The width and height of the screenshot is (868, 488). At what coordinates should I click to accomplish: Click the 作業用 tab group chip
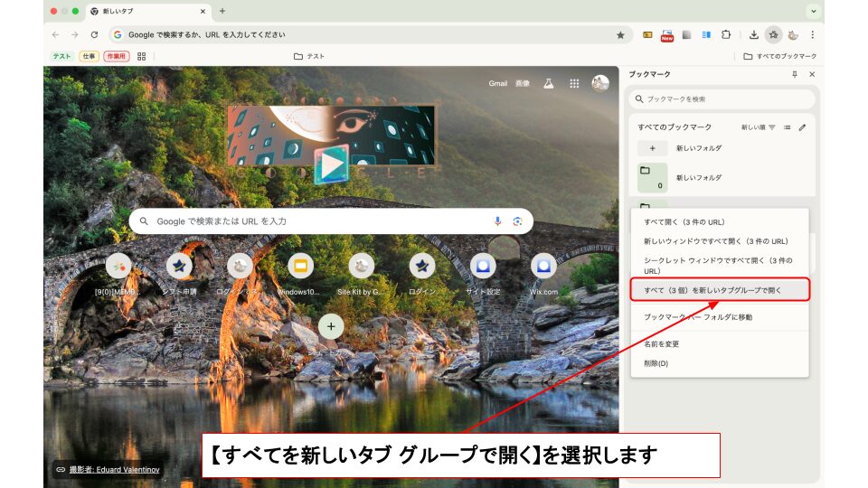coord(117,56)
